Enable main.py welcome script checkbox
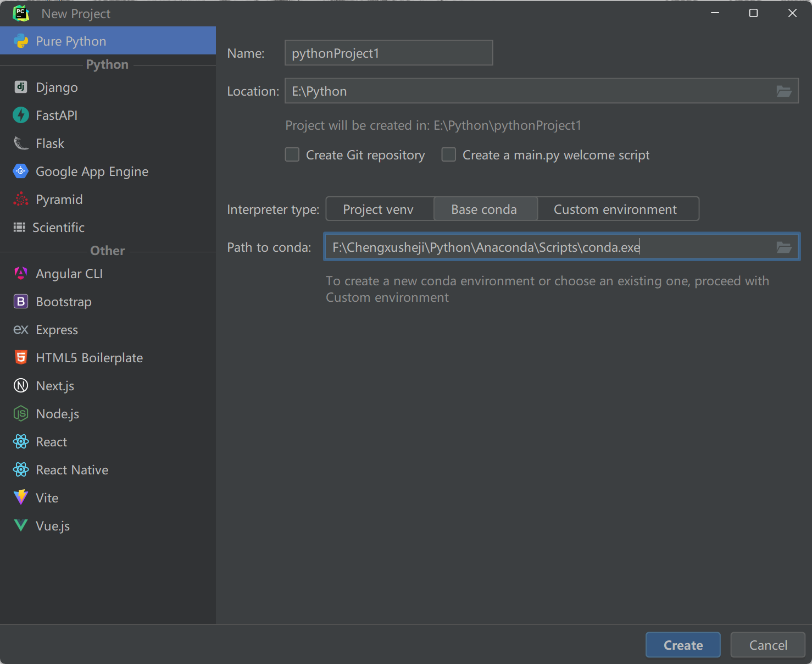Viewport: 812px width, 664px height. tap(449, 155)
